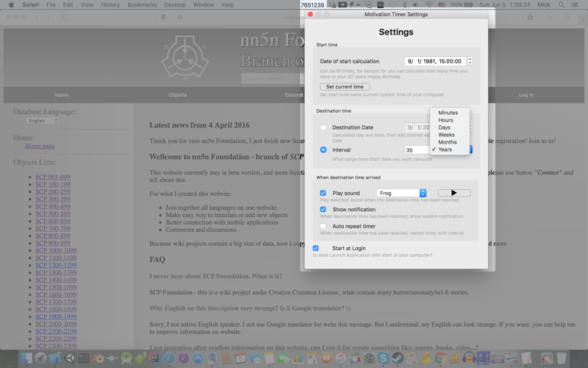Open Spotlight search magnifier in menu bar
The width and height of the screenshot is (588, 368).
[562, 4]
